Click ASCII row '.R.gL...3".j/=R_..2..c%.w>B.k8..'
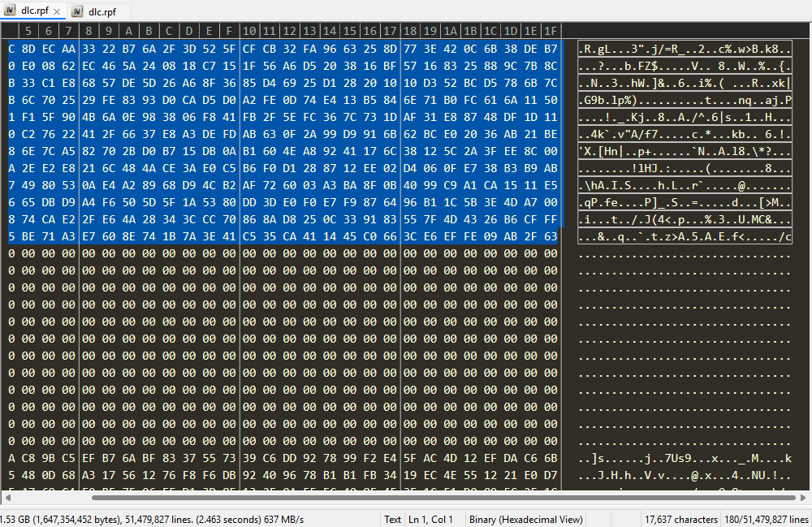The image size is (812, 527). (685, 49)
